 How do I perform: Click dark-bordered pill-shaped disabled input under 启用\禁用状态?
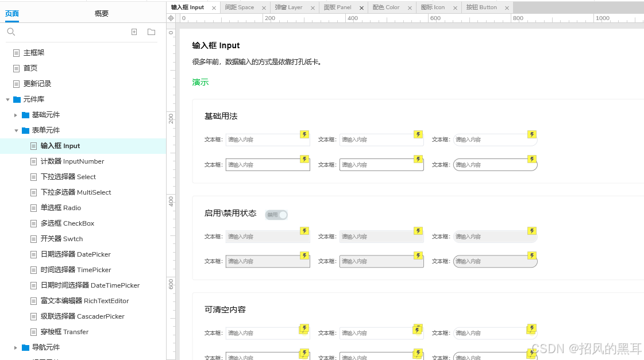pos(495,261)
